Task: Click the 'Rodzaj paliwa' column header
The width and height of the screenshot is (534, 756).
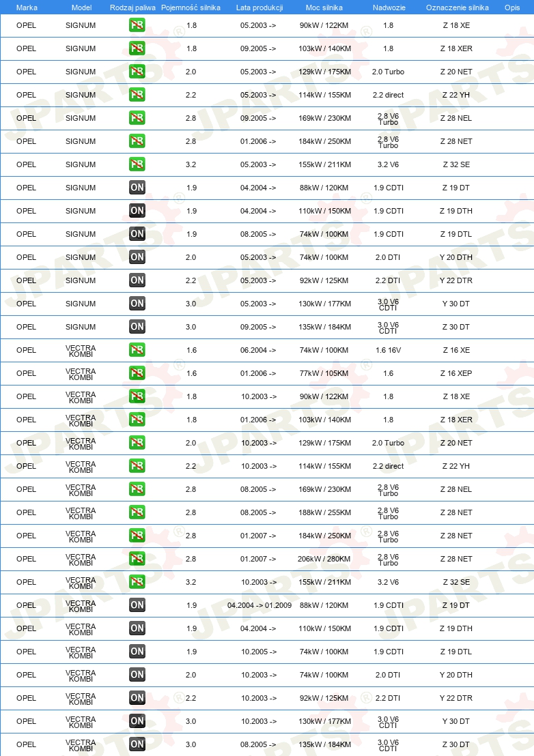Action: (132, 8)
